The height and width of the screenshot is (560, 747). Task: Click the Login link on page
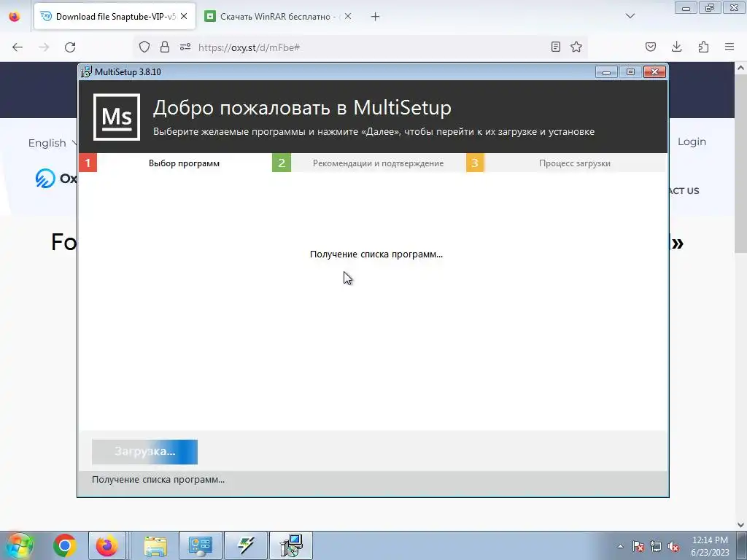point(692,141)
